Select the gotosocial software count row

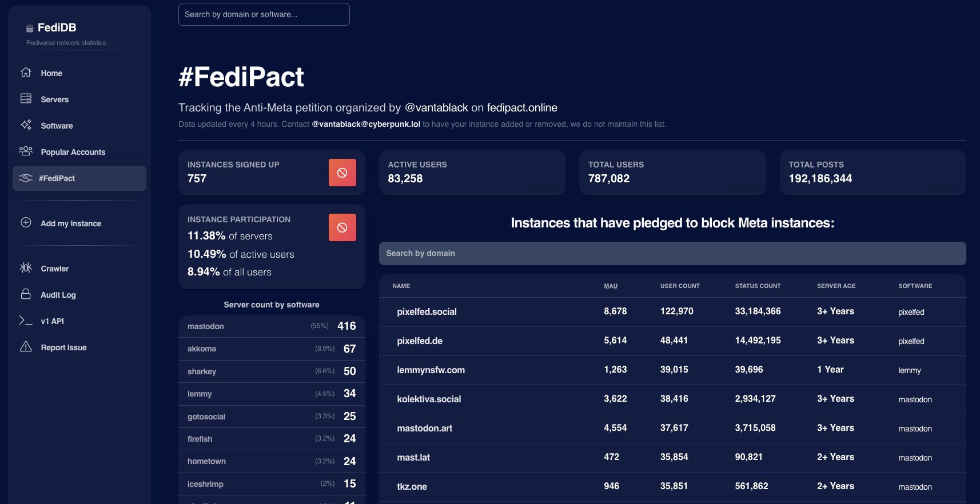pyautogui.click(x=272, y=417)
